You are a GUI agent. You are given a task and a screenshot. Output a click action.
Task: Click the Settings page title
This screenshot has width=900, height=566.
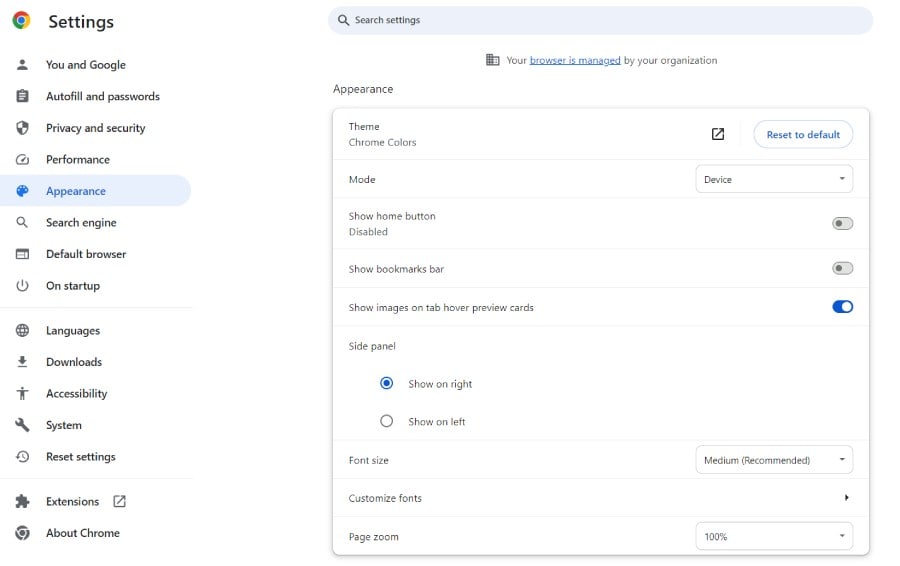[x=81, y=22]
